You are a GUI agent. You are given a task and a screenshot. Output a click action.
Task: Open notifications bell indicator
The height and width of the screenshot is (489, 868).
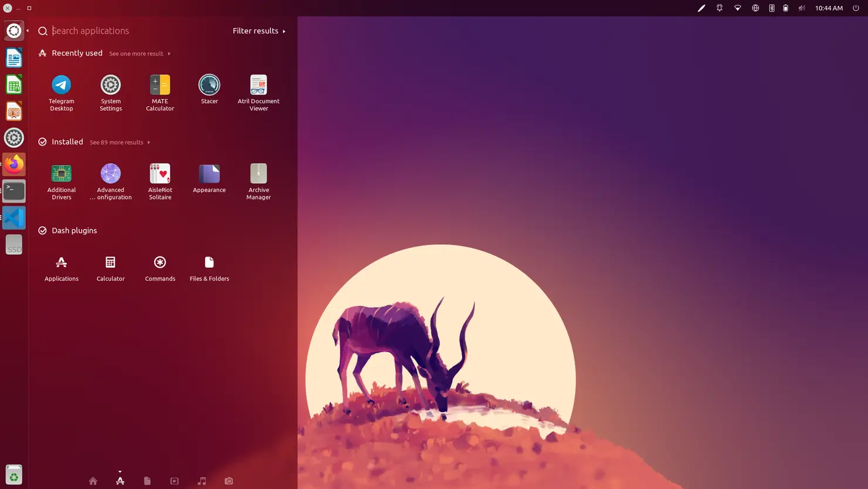point(719,8)
